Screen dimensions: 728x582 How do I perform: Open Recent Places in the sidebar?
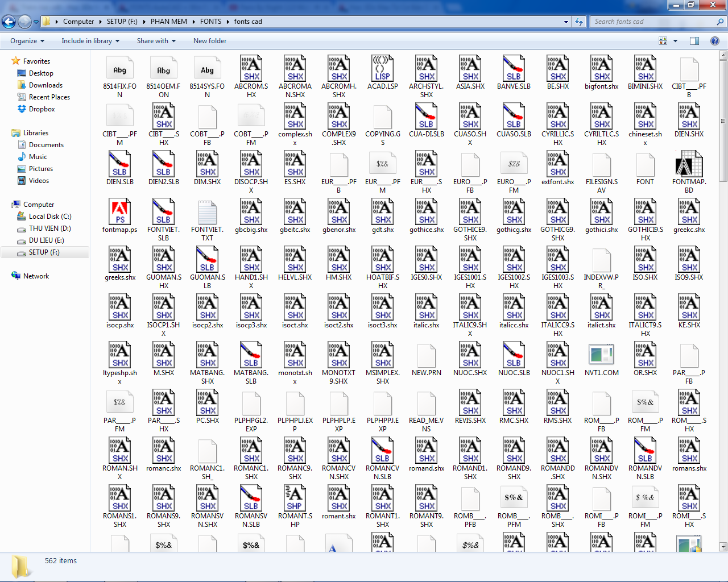click(49, 97)
